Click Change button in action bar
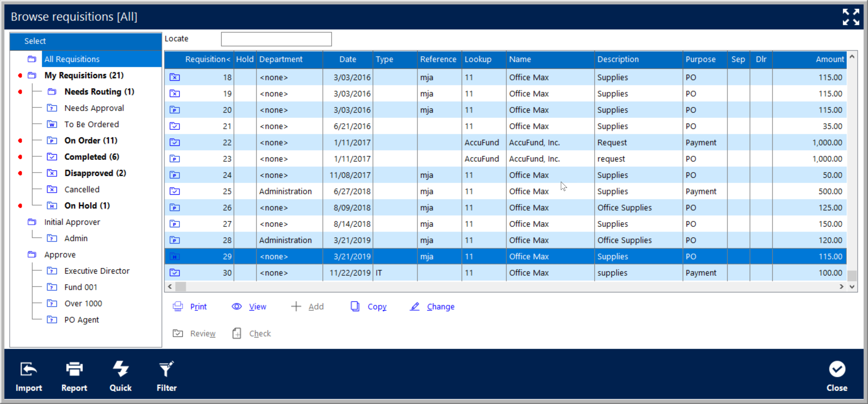The image size is (868, 404). pos(441,306)
